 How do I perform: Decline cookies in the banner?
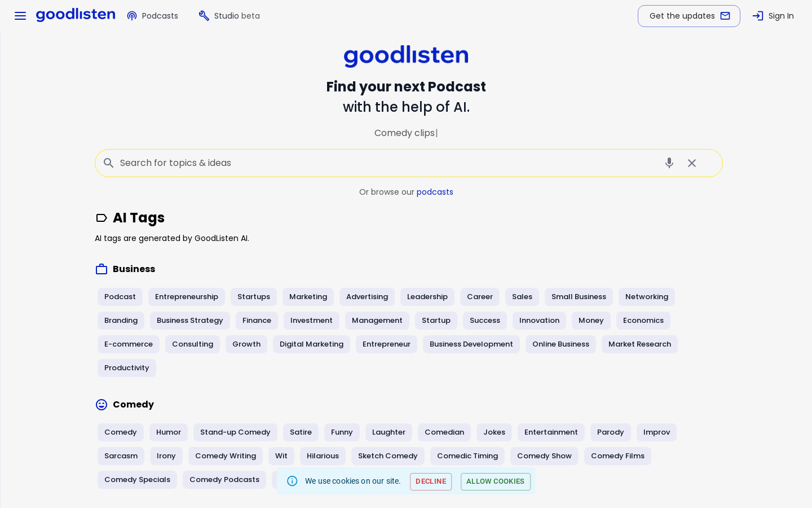(x=431, y=481)
